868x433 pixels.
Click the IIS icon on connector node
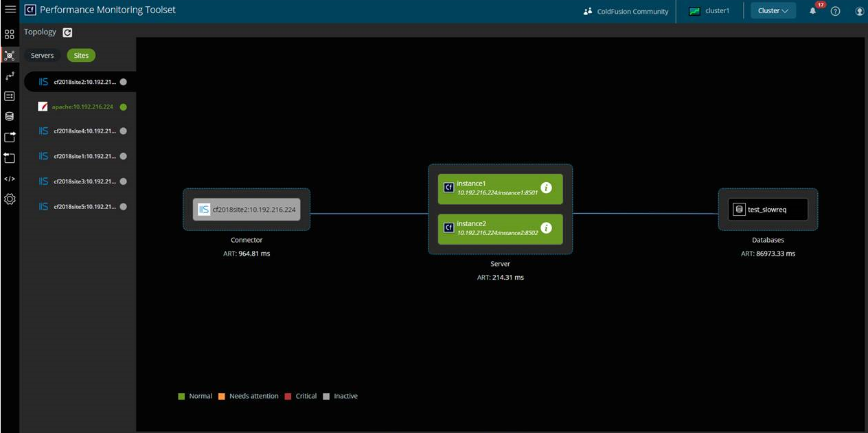[x=204, y=210]
